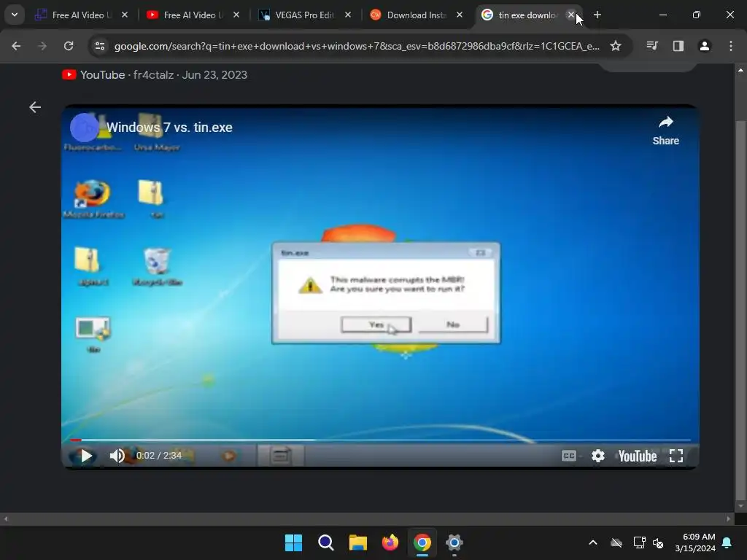Open video player settings gear
The image size is (747, 560).
(598, 456)
